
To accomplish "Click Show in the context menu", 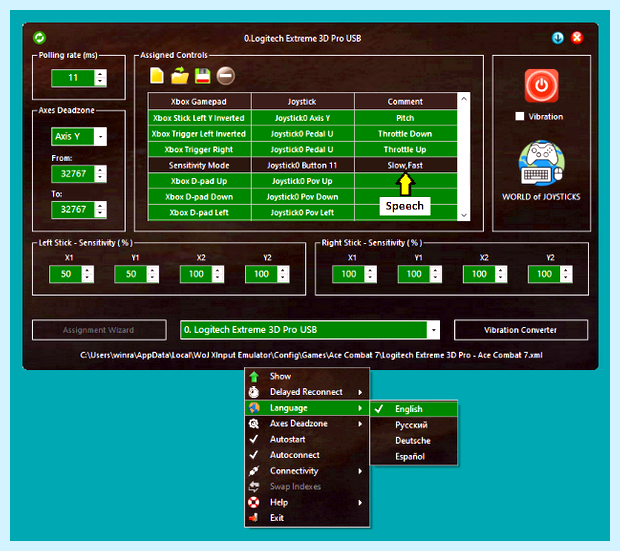I will (307, 376).
